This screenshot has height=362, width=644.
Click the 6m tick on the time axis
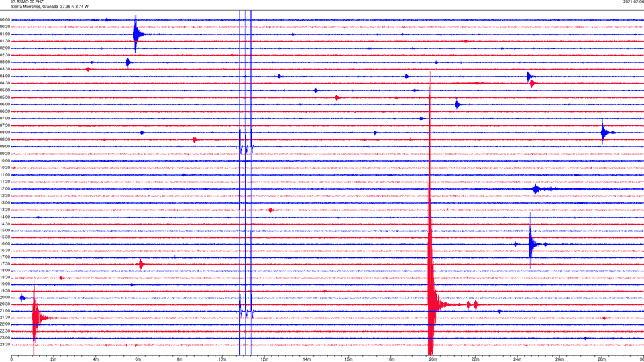click(138, 359)
